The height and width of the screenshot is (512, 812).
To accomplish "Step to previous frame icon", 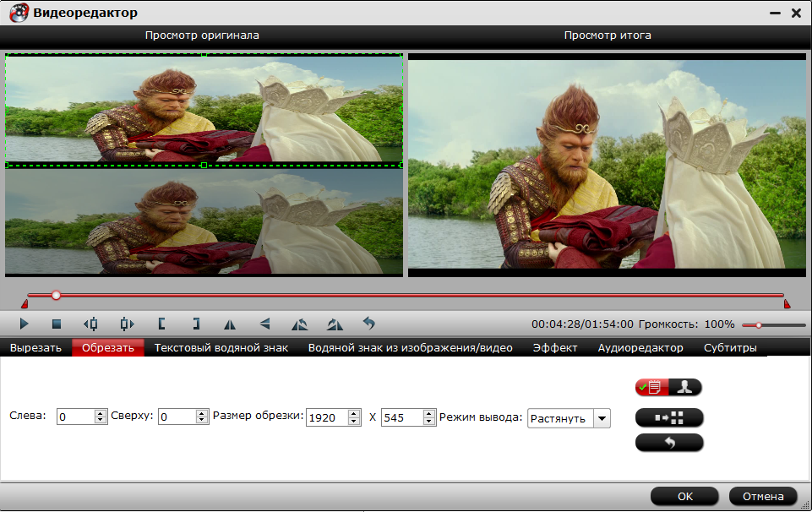I will coord(90,324).
